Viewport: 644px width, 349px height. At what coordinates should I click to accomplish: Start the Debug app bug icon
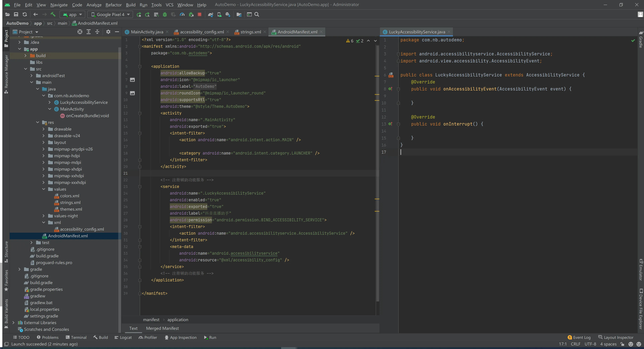point(165,15)
